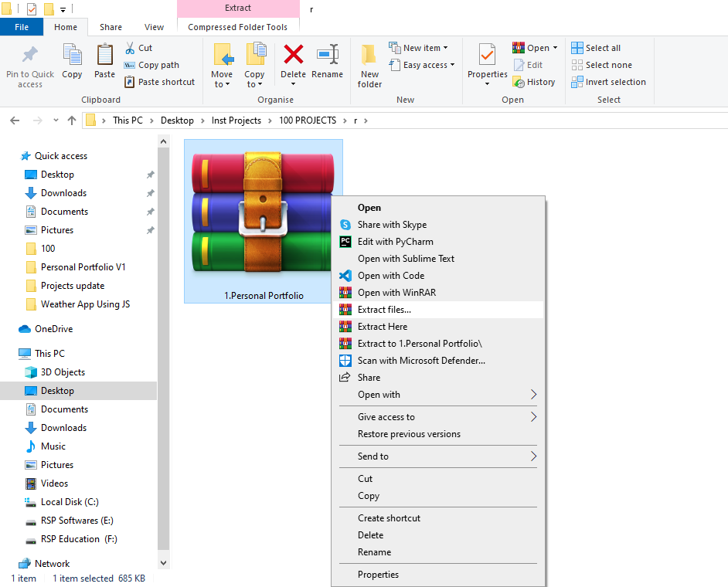Viewport: 728px width, 587px height.
Task: Click the Cut scissors icon
Action: pyautogui.click(x=130, y=48)
